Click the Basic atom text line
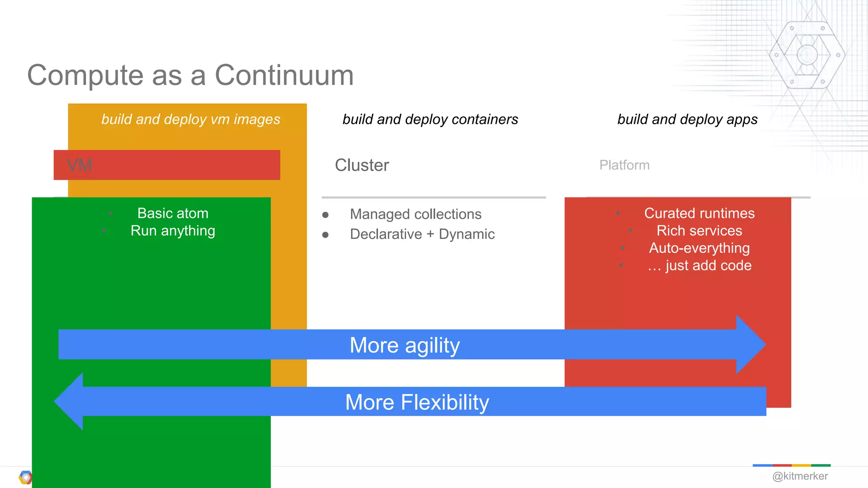Screen dimensions: 868x488 pyautogui.click(x=172, y=213)
